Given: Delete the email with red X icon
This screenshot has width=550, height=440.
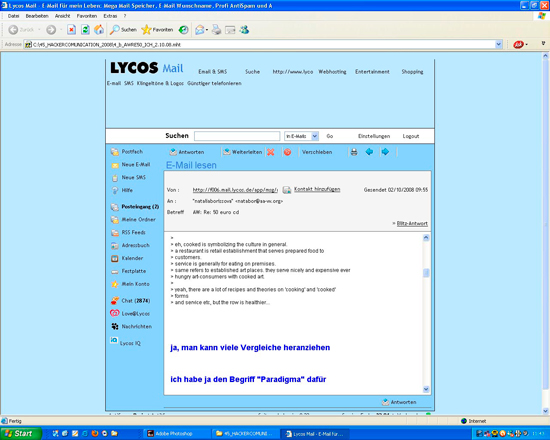Looking at the screenshot, I should coord(270,152).
